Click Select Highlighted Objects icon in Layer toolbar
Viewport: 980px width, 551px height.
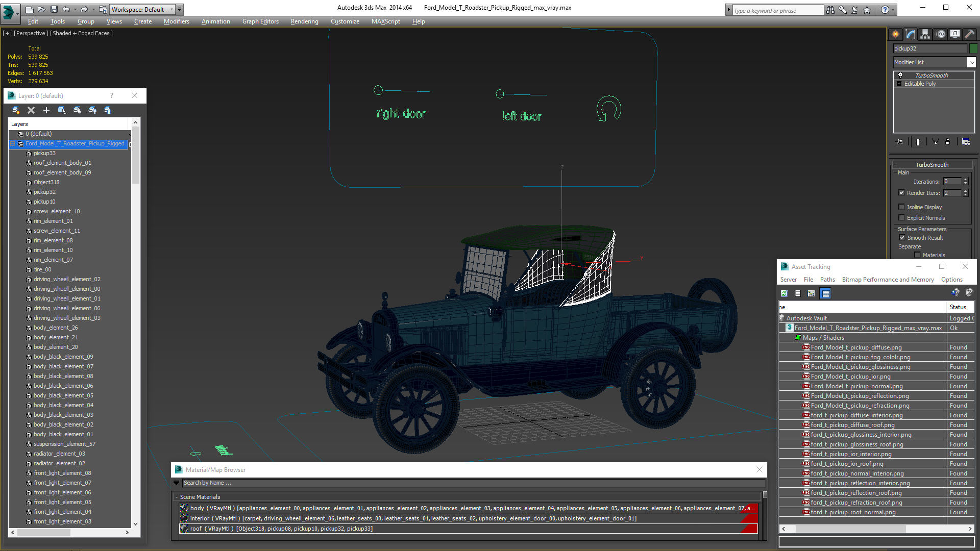tap(62, 110)
